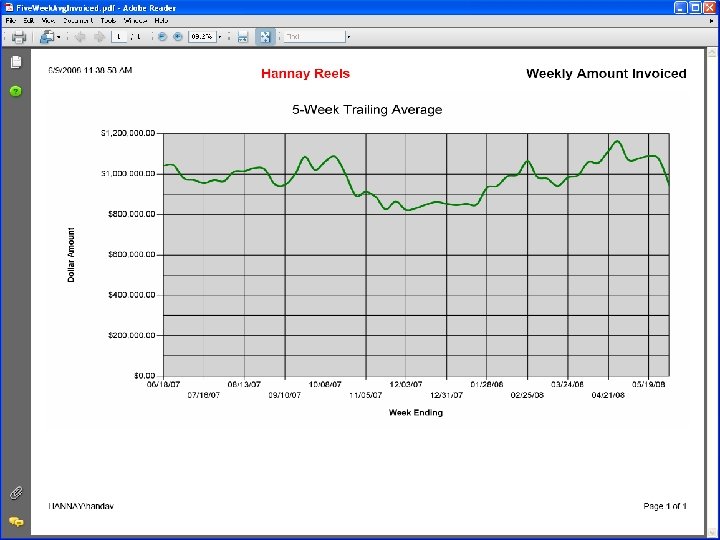Click the $800,000.00 axis value
The image size is (720, 540).
[x=132, y=214]
